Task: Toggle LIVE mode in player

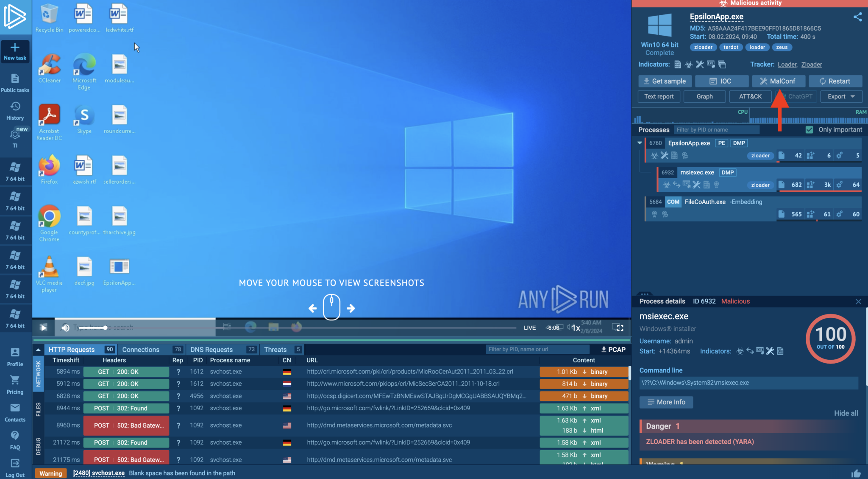Action: [x=529, y=328]
